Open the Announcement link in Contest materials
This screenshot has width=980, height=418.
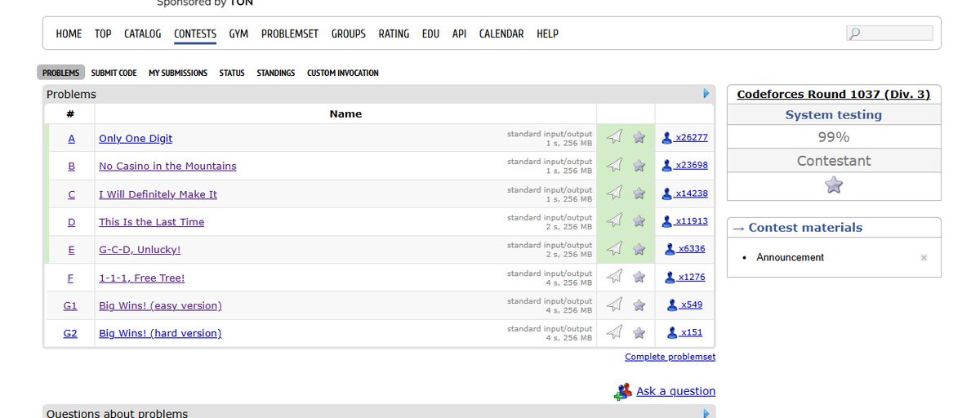[x=790, y=257]
